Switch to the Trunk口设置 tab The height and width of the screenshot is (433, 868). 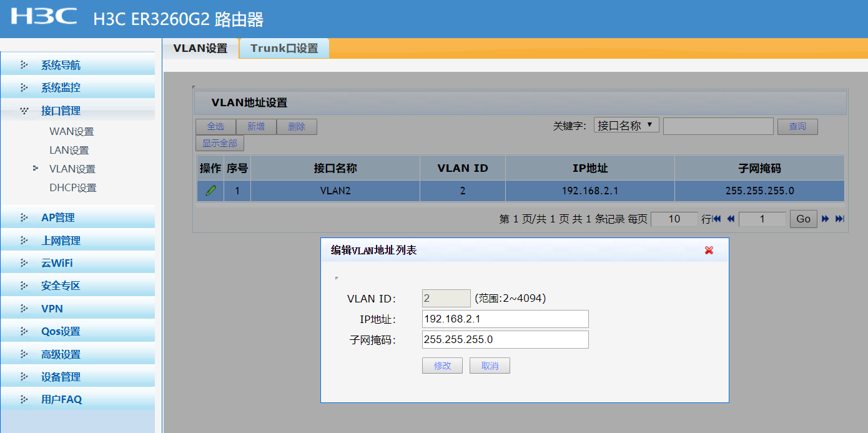[284, 48]
